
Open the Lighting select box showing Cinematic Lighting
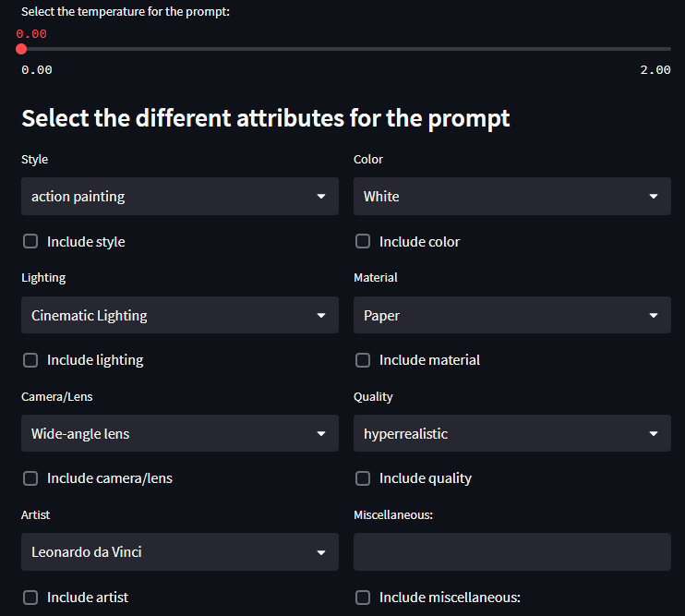166,316
